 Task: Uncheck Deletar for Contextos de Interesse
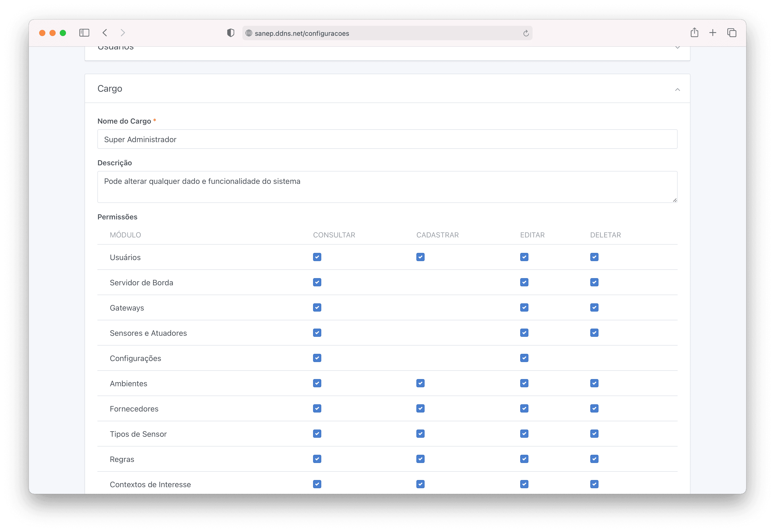pos(594,484)
